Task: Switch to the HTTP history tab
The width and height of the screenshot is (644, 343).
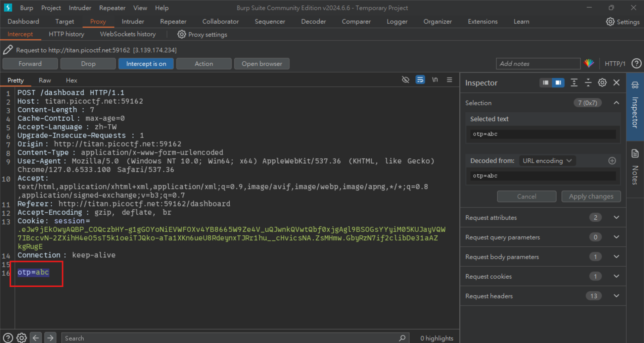Action: coord(66,34)
